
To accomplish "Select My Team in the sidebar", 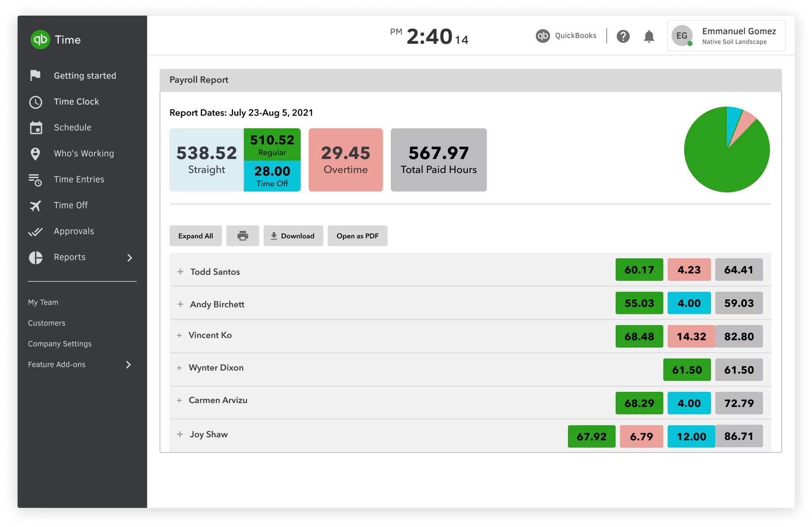I will pos(43,302).
